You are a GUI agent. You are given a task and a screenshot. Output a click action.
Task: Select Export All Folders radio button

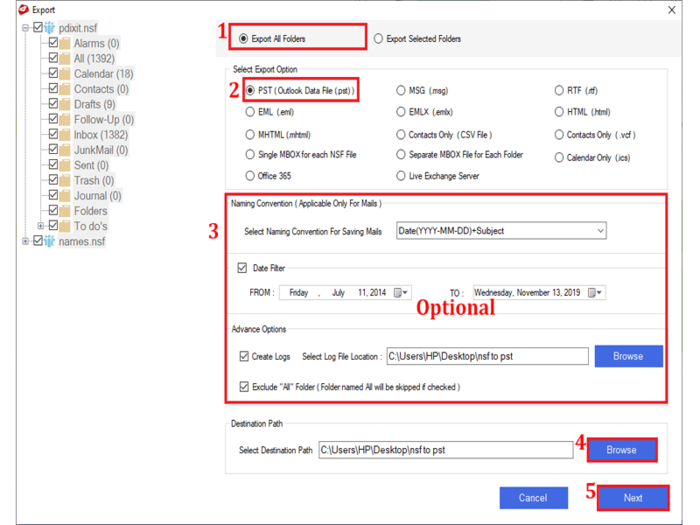243,39
